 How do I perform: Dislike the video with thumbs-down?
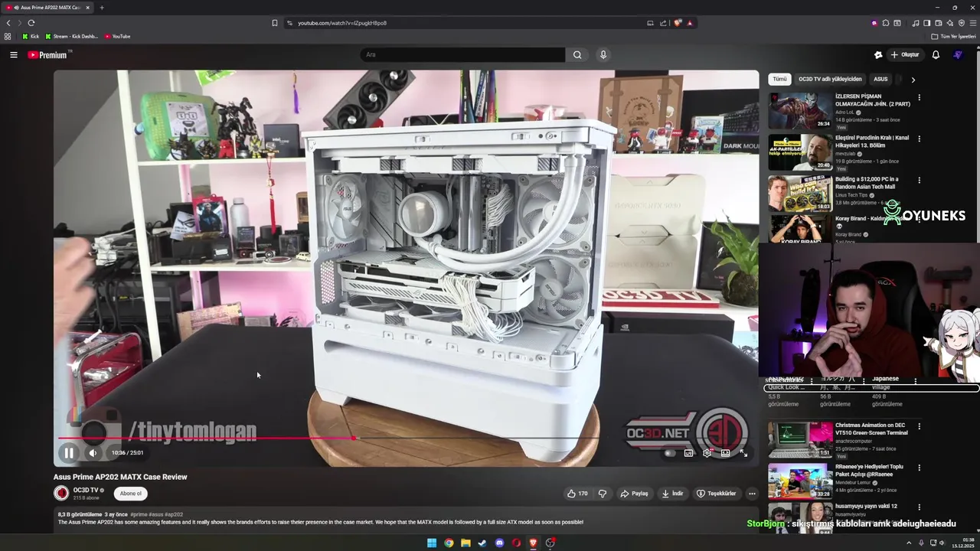click(603, 494)
